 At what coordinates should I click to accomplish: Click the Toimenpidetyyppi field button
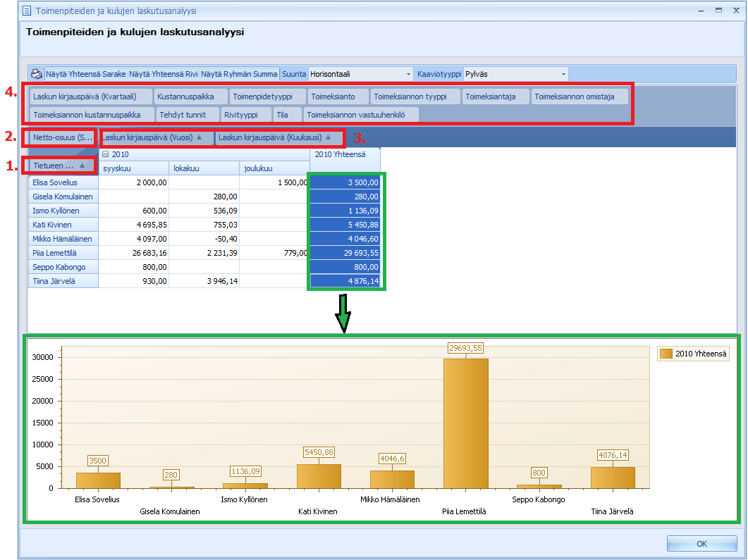(x=267, y=97)
